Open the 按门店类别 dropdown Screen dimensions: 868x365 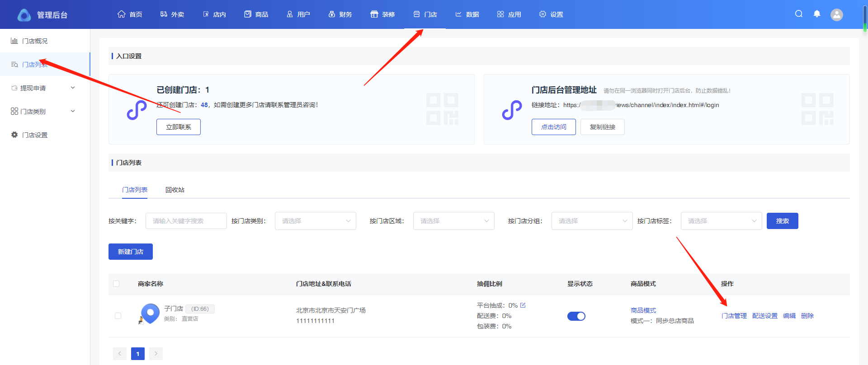315,221
